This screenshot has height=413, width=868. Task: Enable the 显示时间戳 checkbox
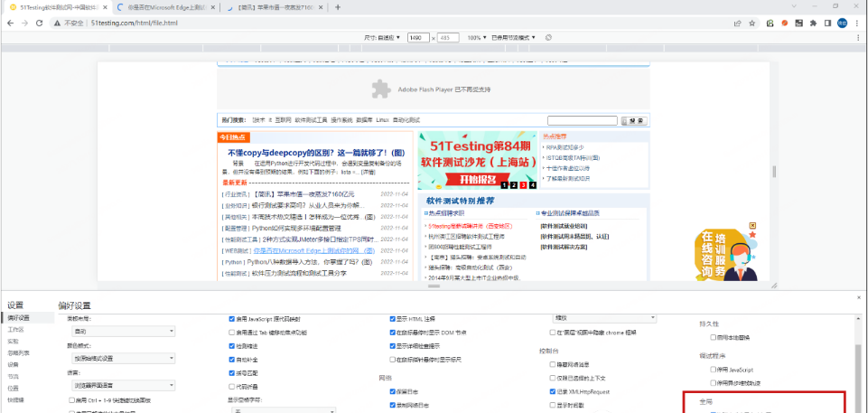(553, 405)
